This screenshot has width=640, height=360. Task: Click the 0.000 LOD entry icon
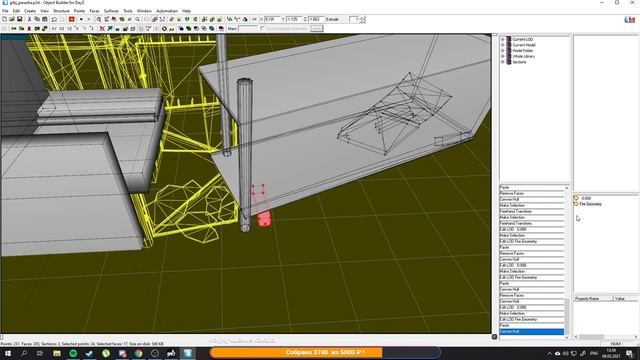pos(576,198)
